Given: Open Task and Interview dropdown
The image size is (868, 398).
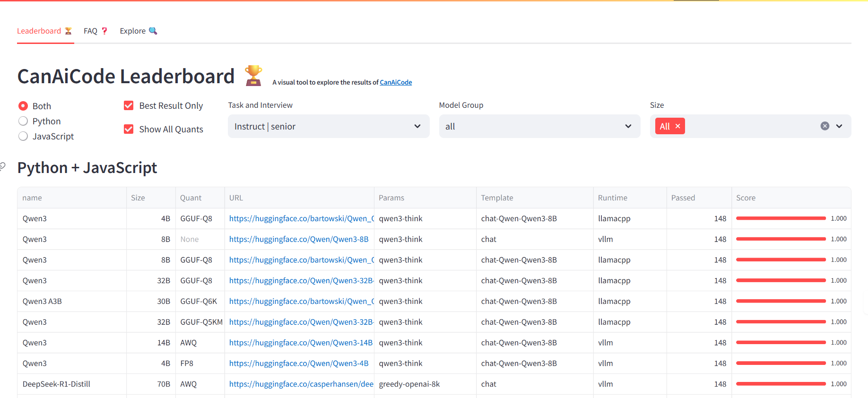Looking at the screenshot, I should coord(329,126).
